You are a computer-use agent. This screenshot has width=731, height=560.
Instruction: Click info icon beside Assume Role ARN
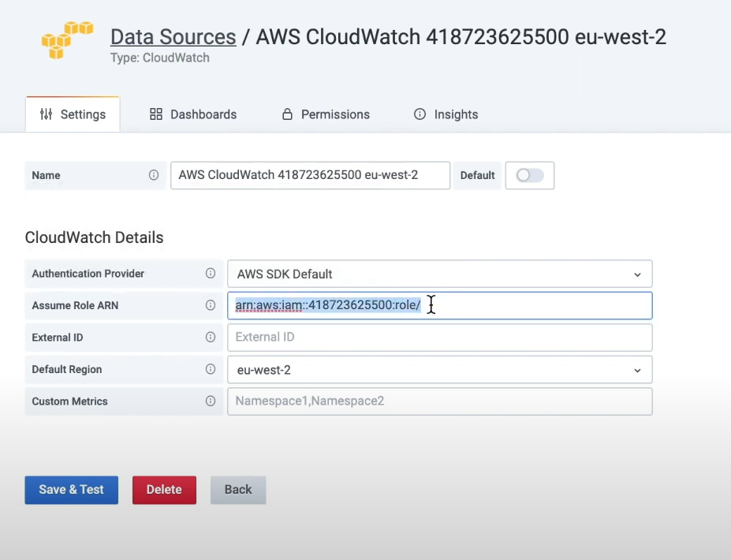click(x=211, y=305)
